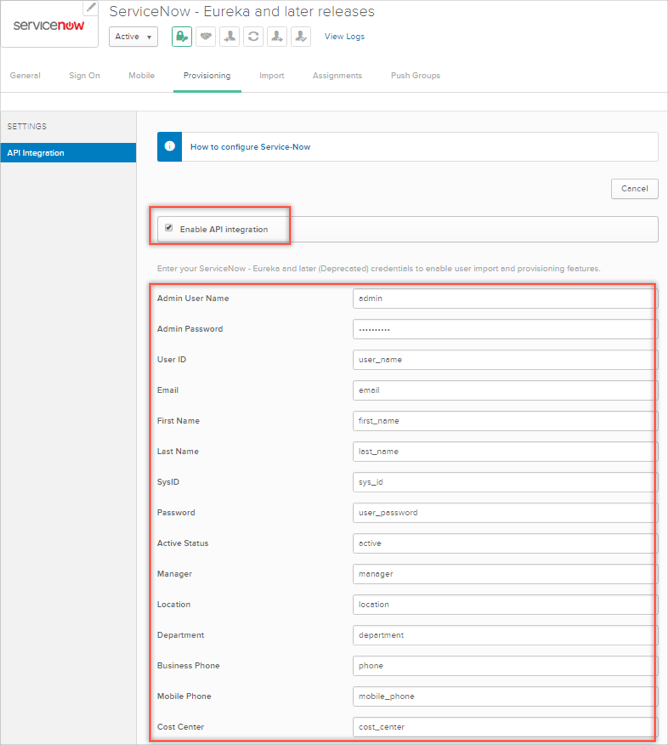Uncheck the Enable API integration checkbox
This screenshot has width=668, height=745.
(168, 228)
